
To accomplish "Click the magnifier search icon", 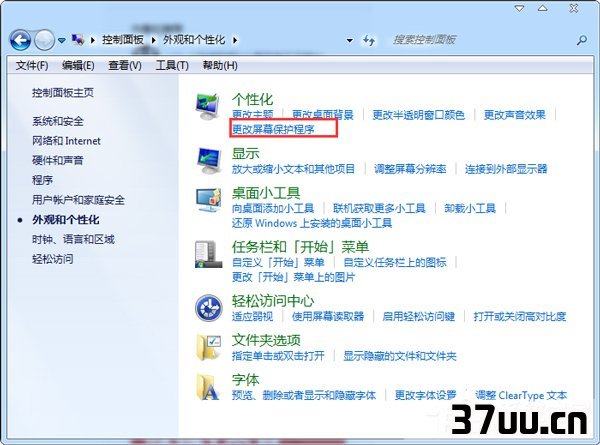I will coord(582,40).
